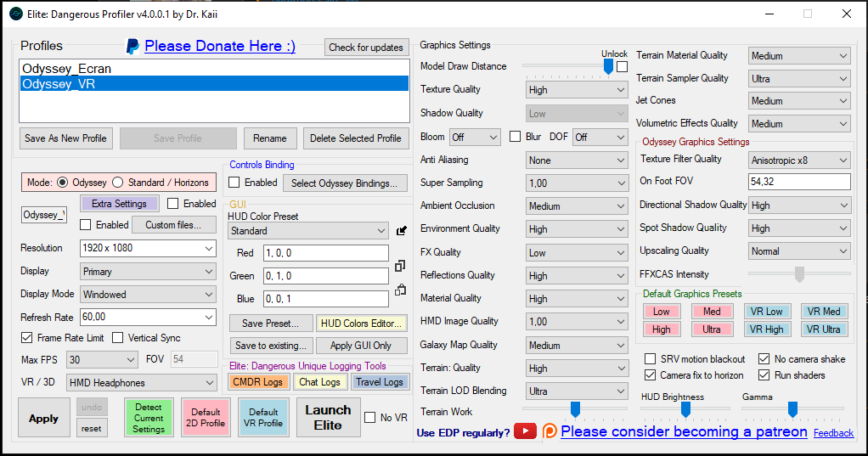
Task: Check the No VR checkbox
Action: pos(369,417)
